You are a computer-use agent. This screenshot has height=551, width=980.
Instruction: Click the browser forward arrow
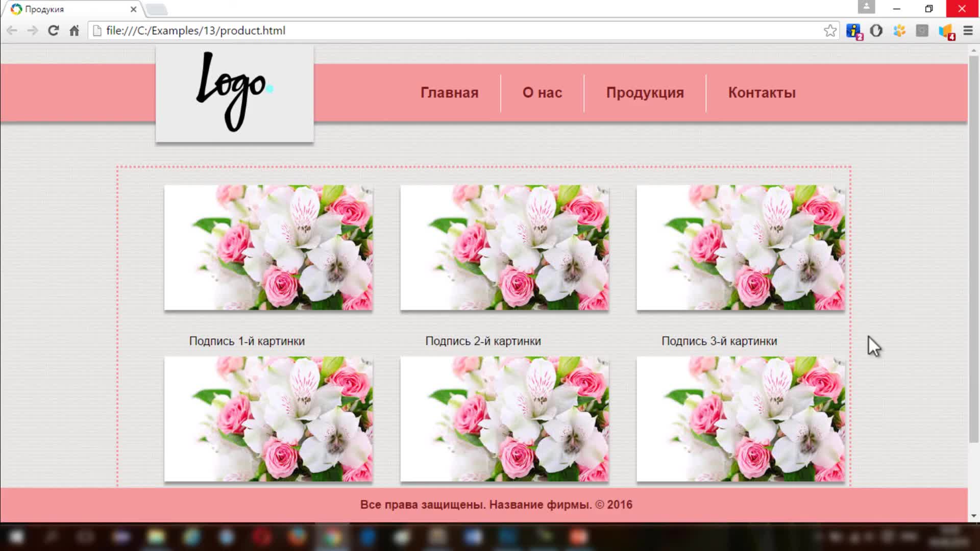33,31
